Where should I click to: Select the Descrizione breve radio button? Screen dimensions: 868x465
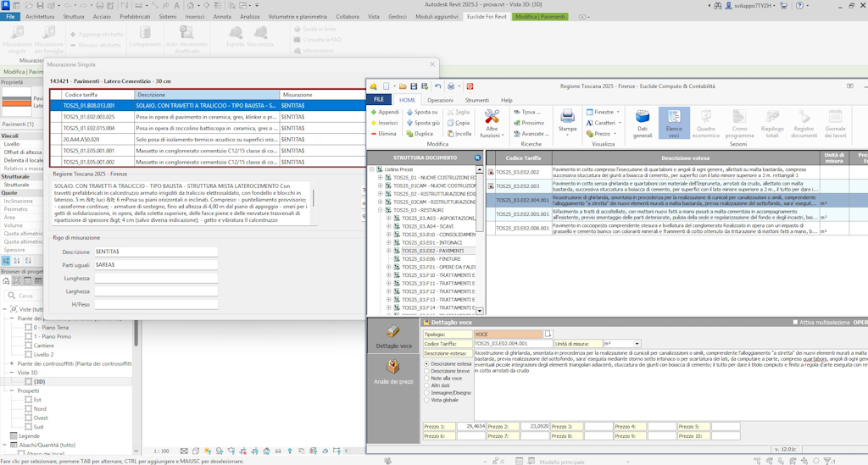tap(426, 371)
